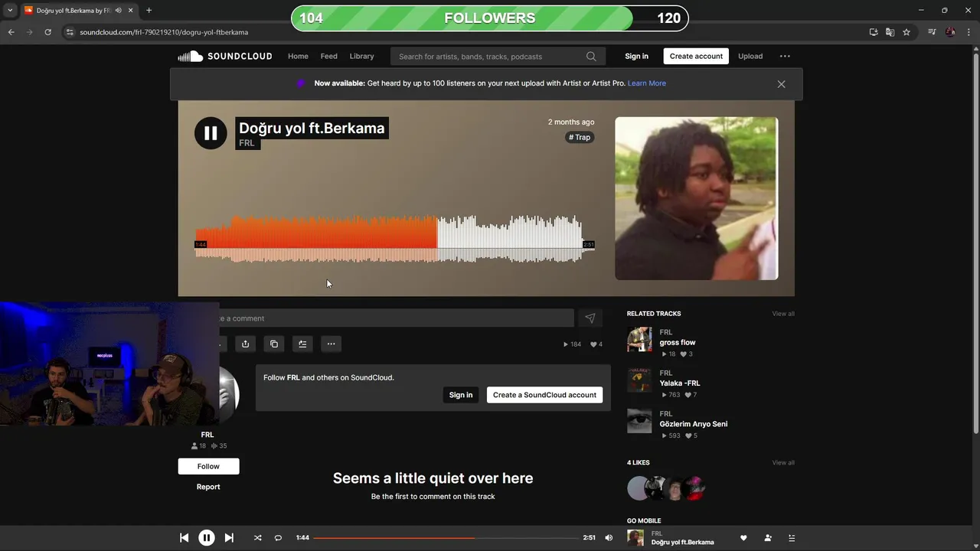Open the related track gross flow
The width and height of the screenshot is (980, 551).
click(x=678, y=342)
